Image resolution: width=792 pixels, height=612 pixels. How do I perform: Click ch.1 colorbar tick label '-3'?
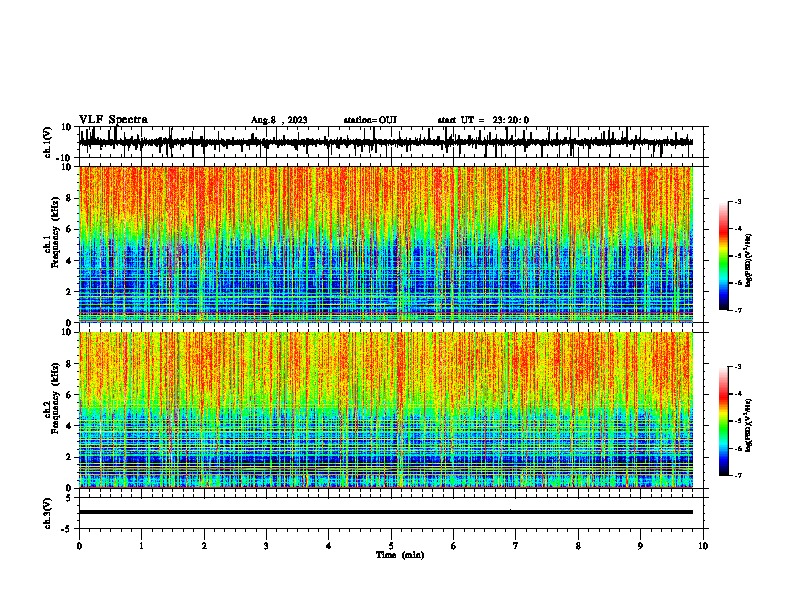737,201
